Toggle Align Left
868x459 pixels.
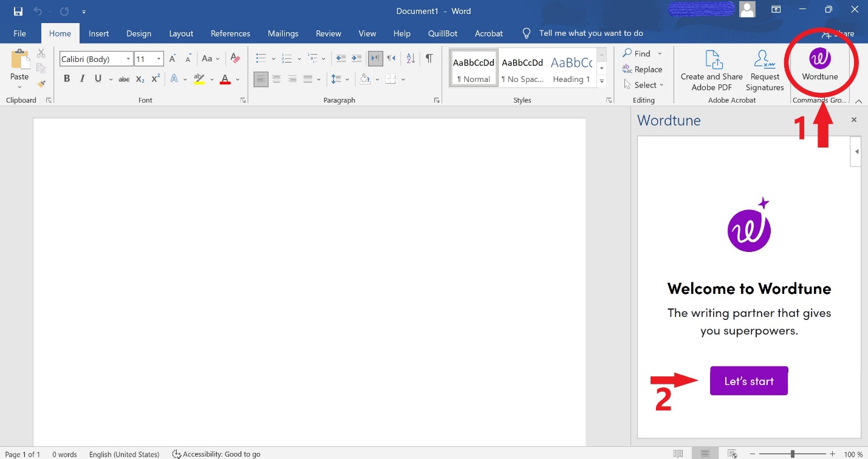click(x=261, y=79)
